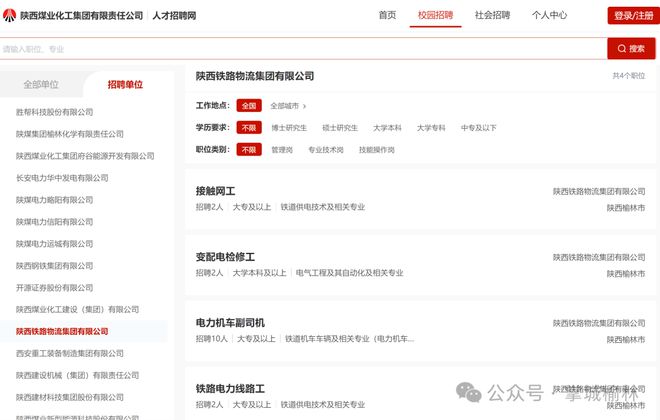Click the red 搜索 search button
Viewport: 660px width, 420px height.
click(x=631, y=48)
